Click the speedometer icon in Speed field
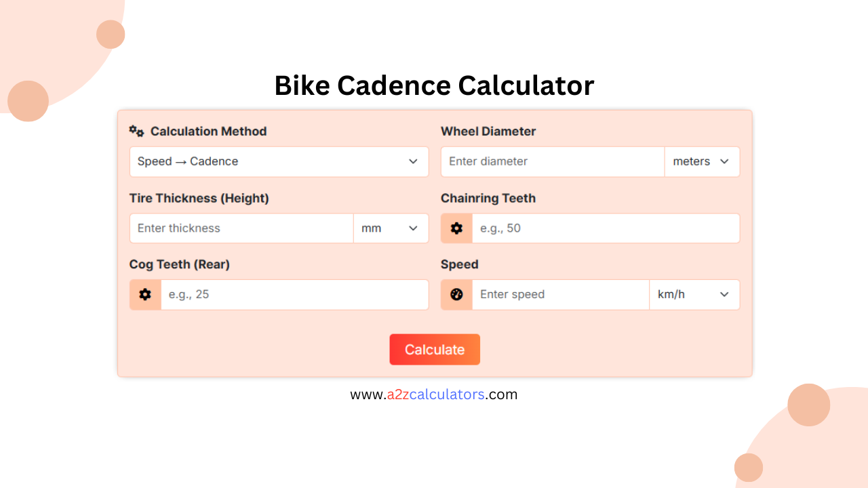Viewport: 868px width, 488px height. (x=456, y=294)
